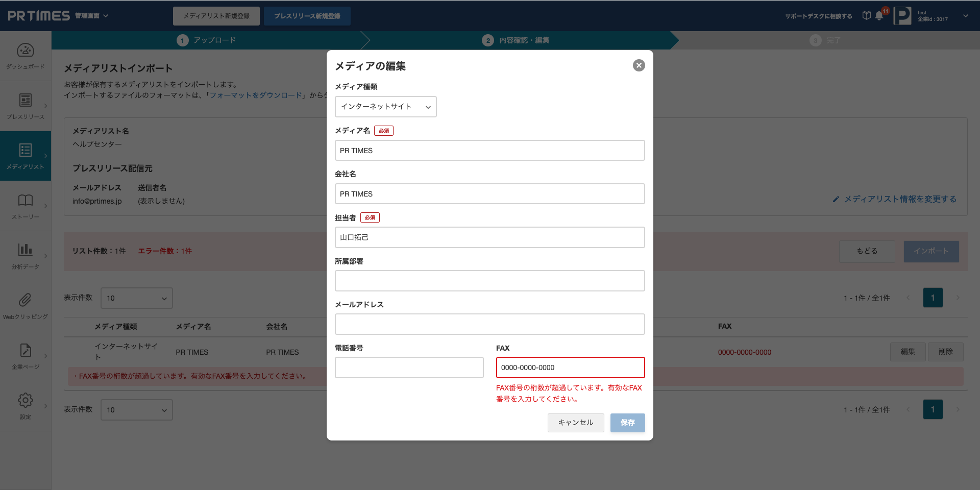The width and height of the screenshot is (980, 490).
Task: Open the download format link
Action: tap(256, 95)
